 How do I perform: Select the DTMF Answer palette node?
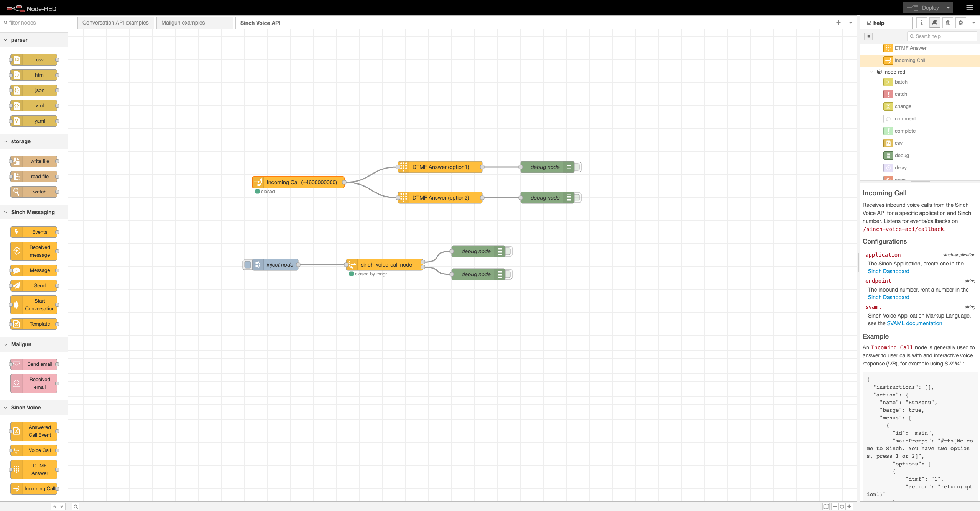34,470
